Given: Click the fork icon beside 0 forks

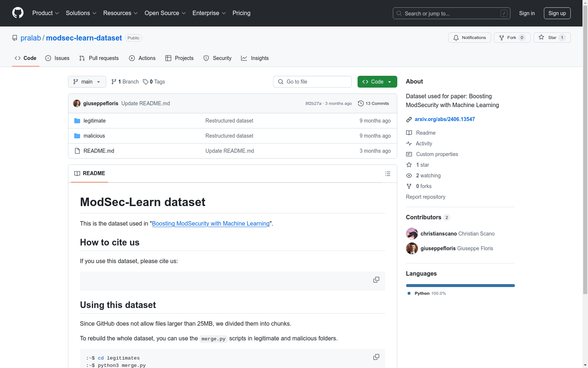Looking at the screenshot, I should click(409, 186).
